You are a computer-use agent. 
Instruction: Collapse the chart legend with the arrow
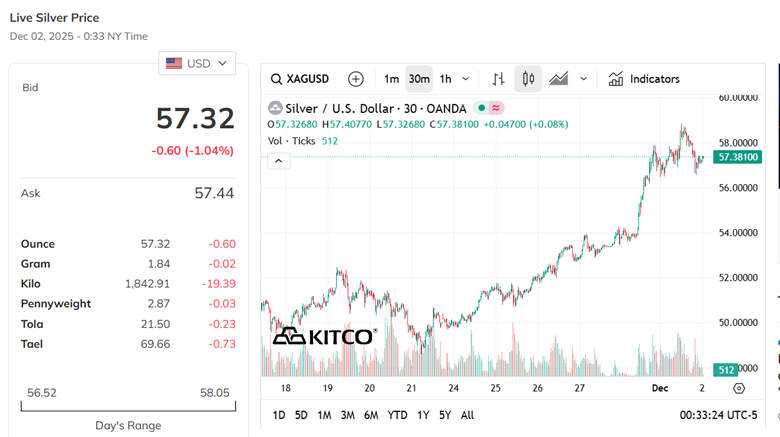pyautogui.click(x=278, y=161)
